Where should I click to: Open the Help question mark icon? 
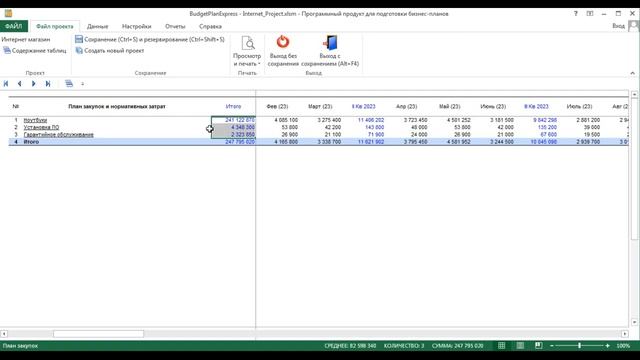point(576,13)
